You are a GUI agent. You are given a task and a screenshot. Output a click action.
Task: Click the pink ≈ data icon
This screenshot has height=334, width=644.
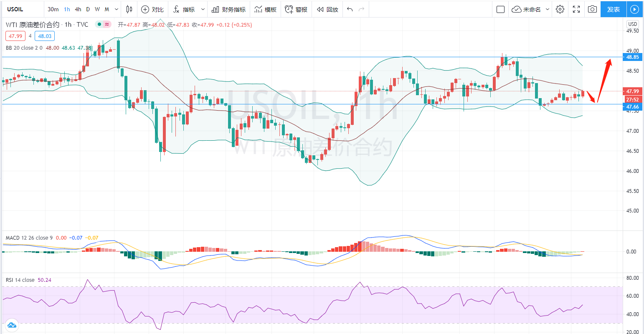107,25
